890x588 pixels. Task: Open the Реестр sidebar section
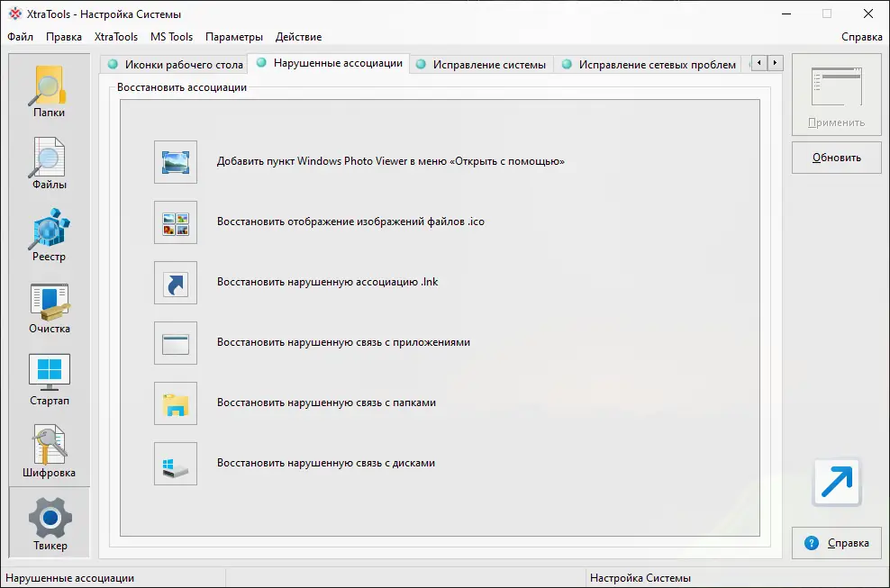pyautogui.click(x=49, y=235)
